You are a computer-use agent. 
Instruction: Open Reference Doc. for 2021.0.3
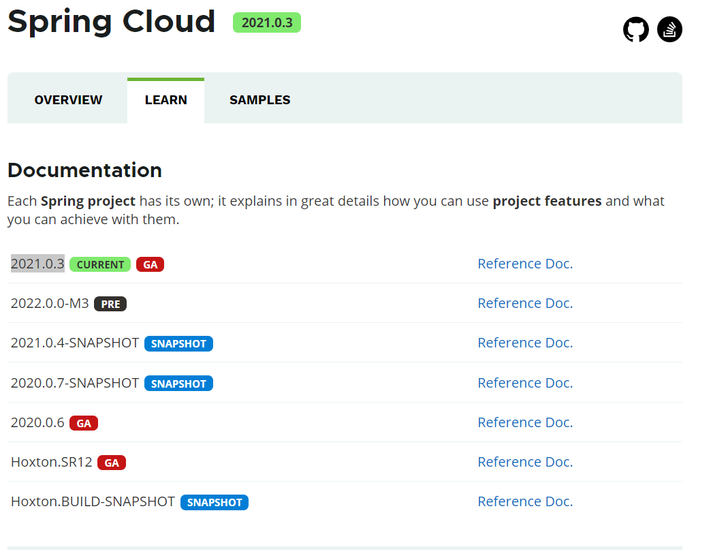[x=525, y=264]
